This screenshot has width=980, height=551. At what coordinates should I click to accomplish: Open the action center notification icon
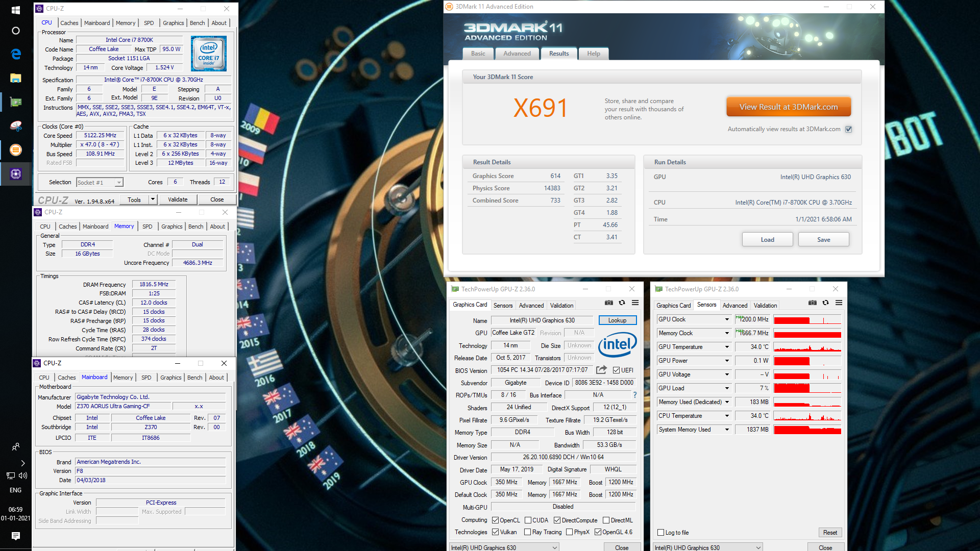(15, 536)
